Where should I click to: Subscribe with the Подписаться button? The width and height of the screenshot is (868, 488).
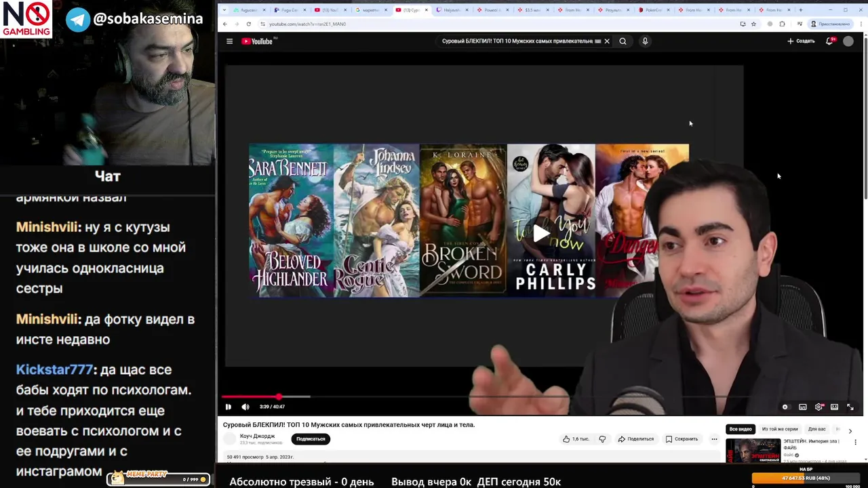(x=311, y=439)
